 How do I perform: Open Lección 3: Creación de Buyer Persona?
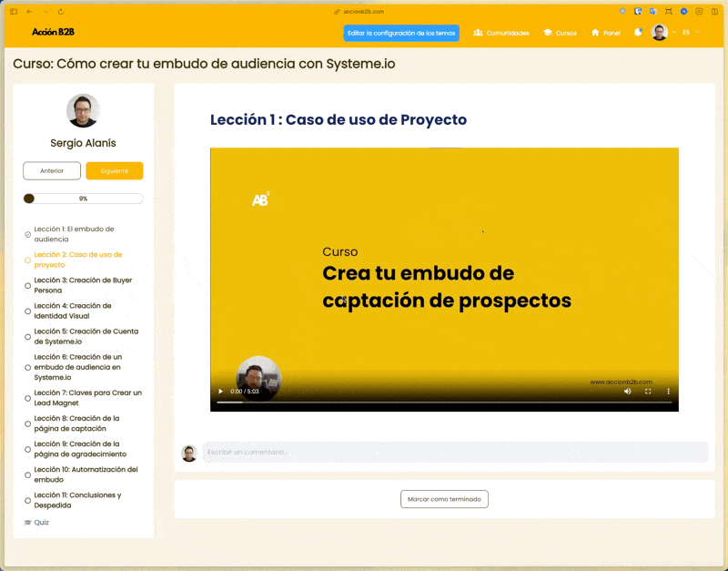pos(83,285)
